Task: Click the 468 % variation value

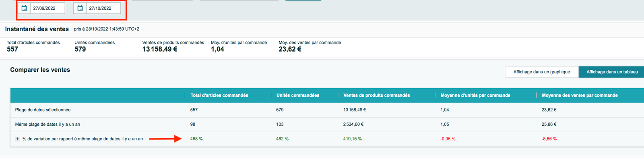Action: (196, 139)
